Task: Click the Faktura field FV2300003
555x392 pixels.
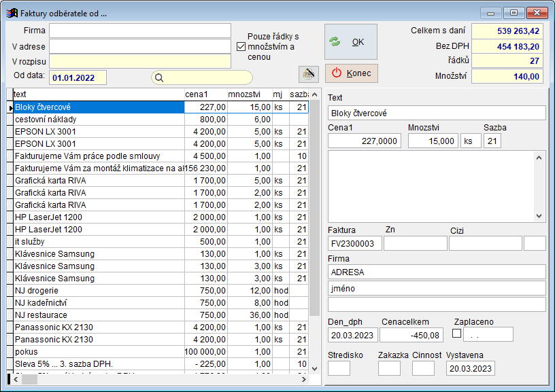Action: pos(355,243)
